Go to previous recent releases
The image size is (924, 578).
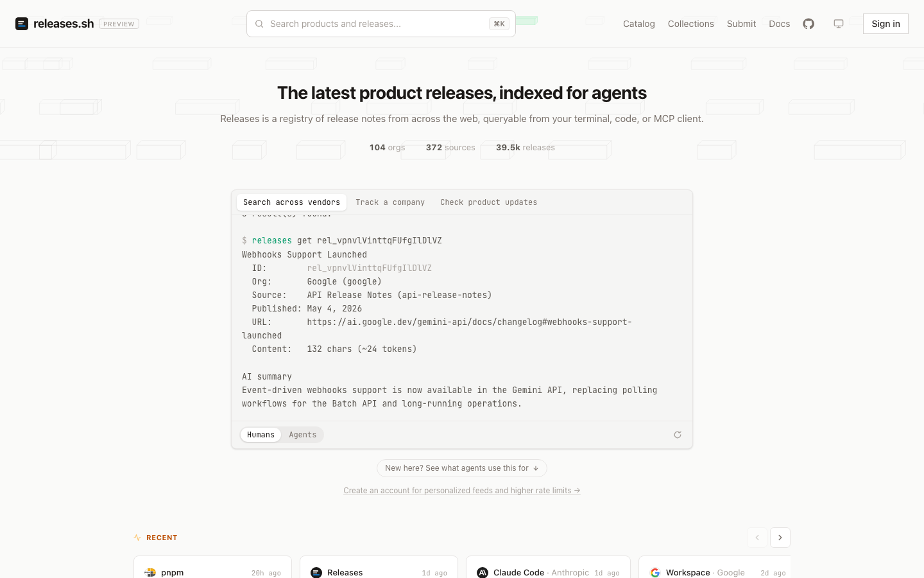point(757,538)
